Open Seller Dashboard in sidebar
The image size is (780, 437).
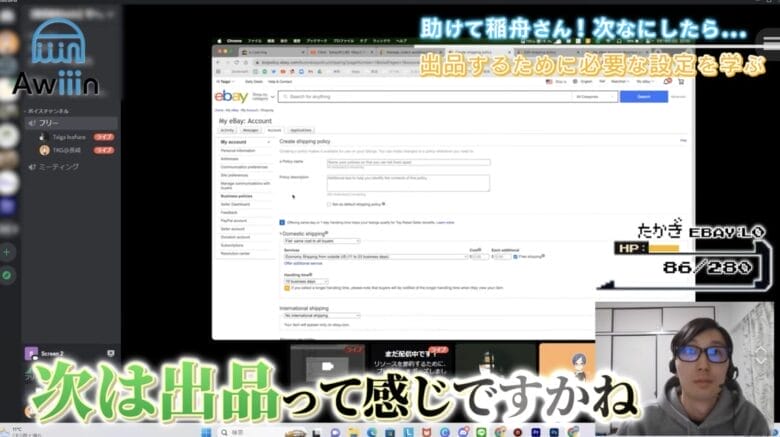tap(235, 204)
